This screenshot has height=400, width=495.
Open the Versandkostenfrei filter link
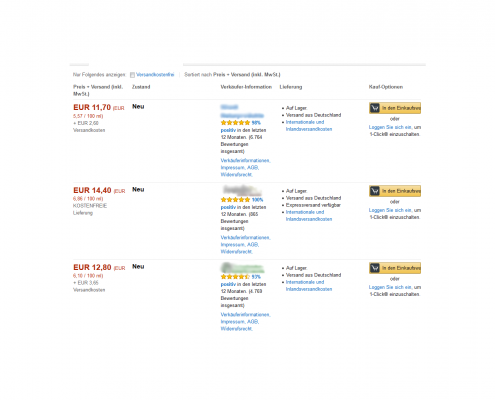tap(155, 75)
